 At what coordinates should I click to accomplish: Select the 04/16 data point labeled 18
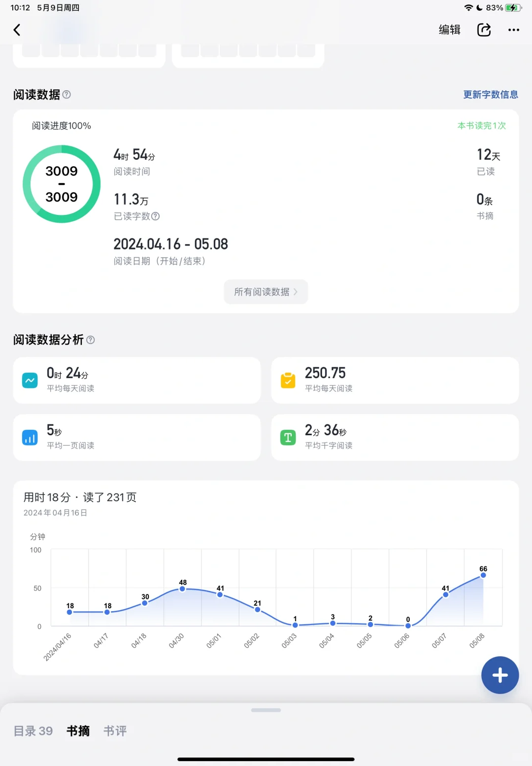coord(70,612)
